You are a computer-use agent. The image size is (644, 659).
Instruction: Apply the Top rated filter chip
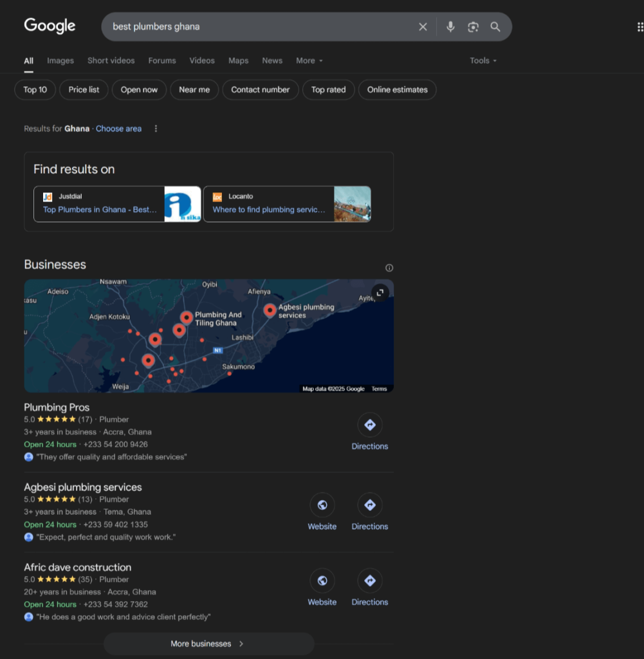(329, 89)
